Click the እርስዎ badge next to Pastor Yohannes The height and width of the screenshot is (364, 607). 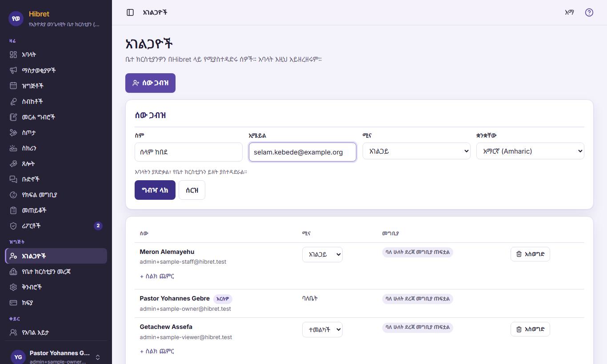tap(223, 299)
